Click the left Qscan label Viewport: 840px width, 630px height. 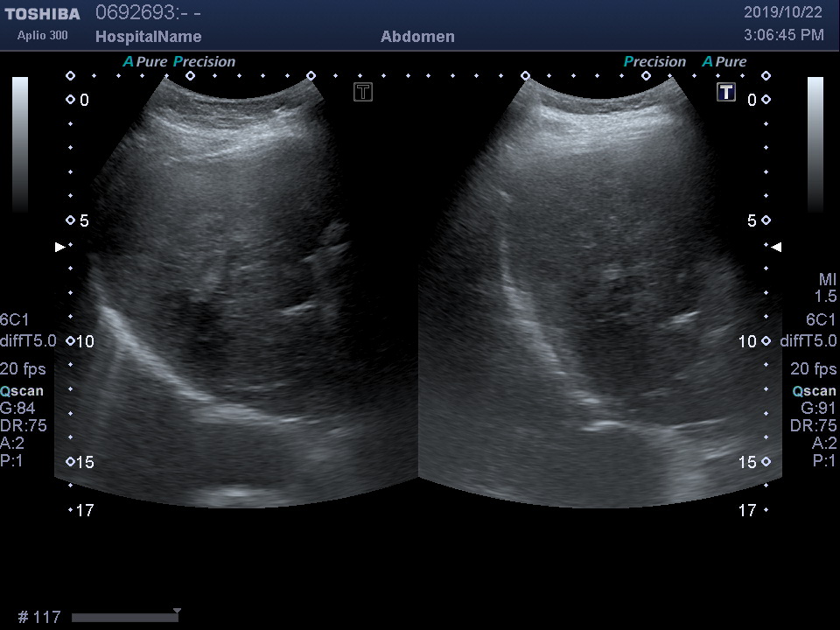pos(22,391)
